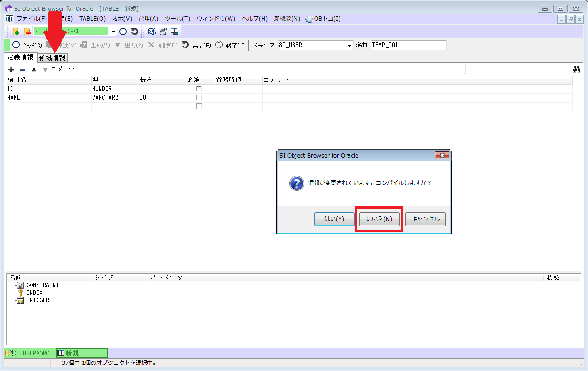Close the compile confirmation dialog

(442, 156)
